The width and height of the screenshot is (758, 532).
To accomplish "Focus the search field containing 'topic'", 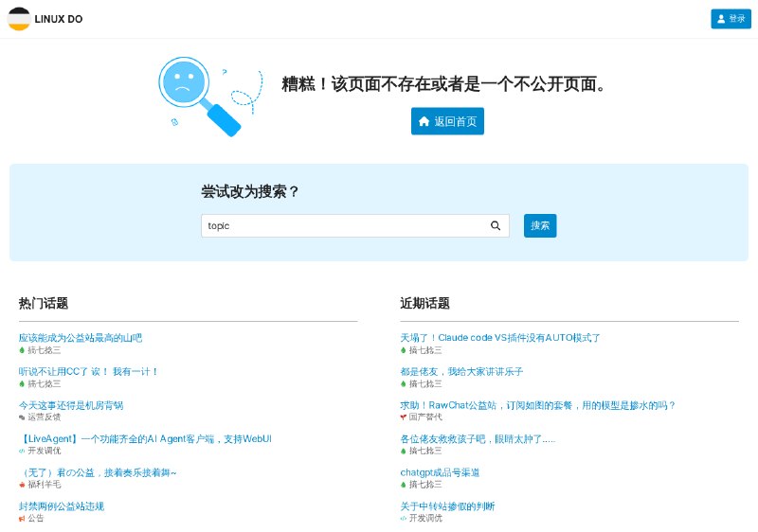I will point(354,226).
